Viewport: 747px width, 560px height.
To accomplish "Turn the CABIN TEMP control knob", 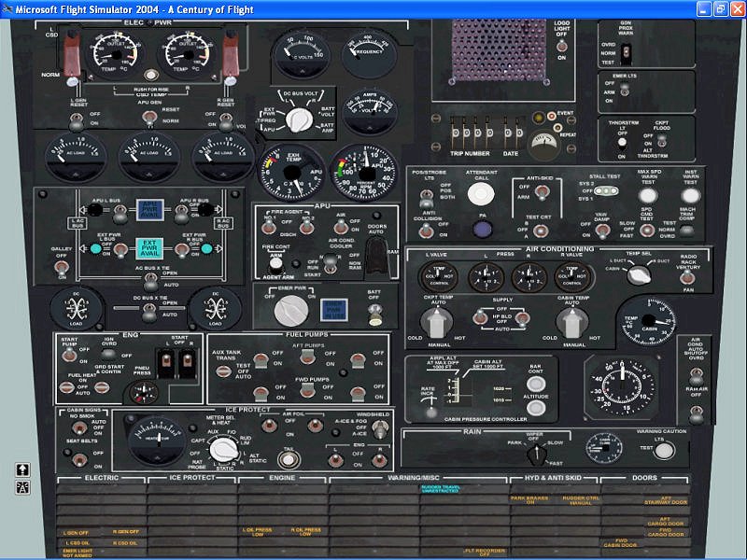I will click(571, 322).
